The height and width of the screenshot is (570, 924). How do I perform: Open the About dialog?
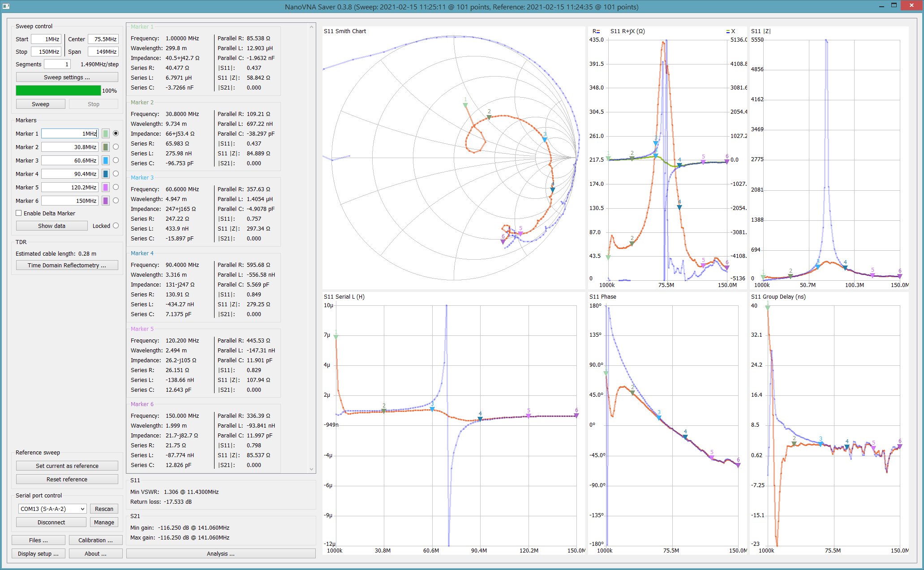(x=95, y=553)
